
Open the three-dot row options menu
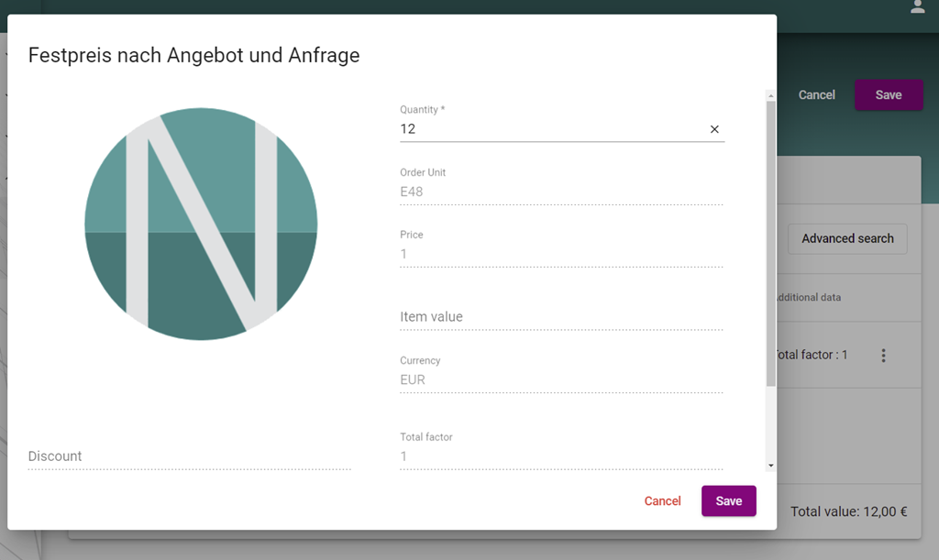tap(883, 356)
